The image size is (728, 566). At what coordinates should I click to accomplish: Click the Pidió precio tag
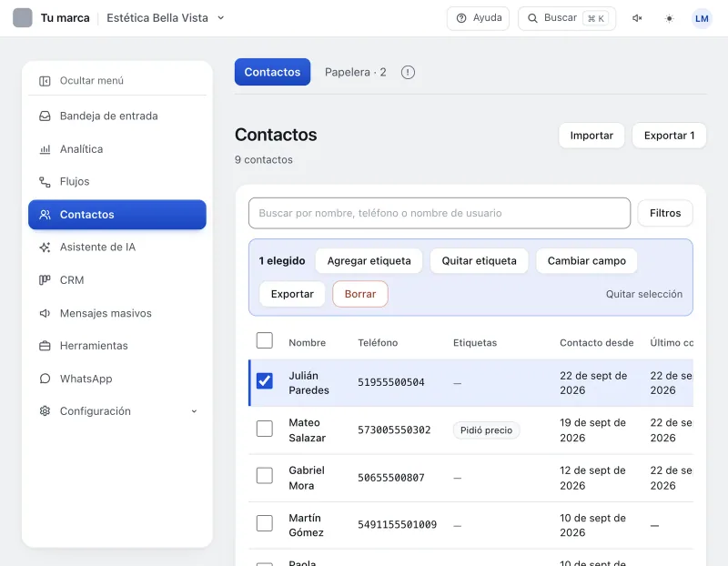(x=486, y=430)
